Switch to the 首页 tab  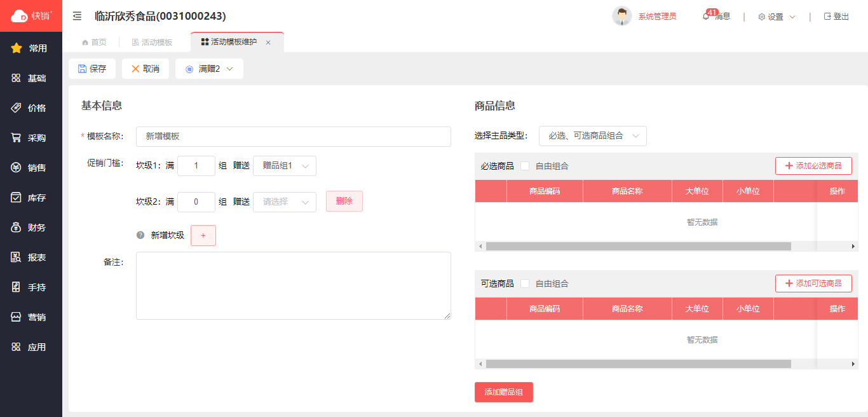point(94,42)
